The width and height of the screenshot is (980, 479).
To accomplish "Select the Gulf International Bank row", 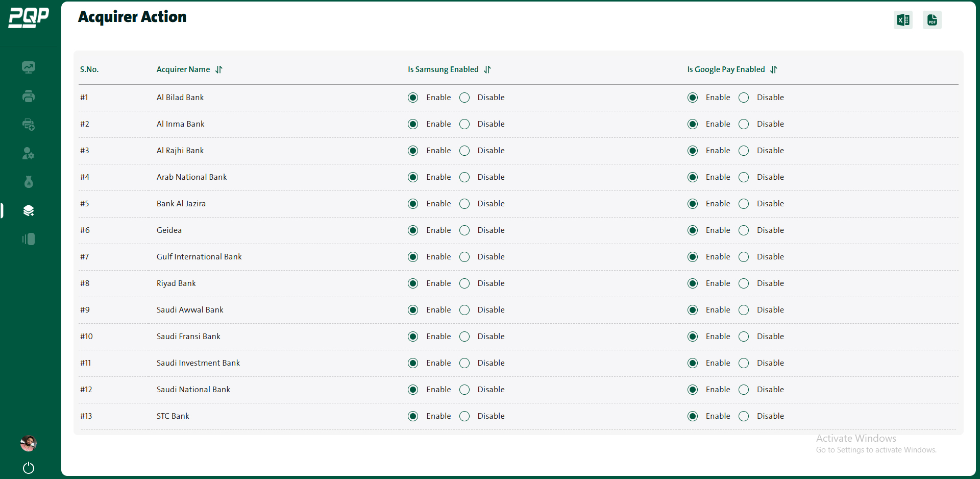I will point(199,256).
